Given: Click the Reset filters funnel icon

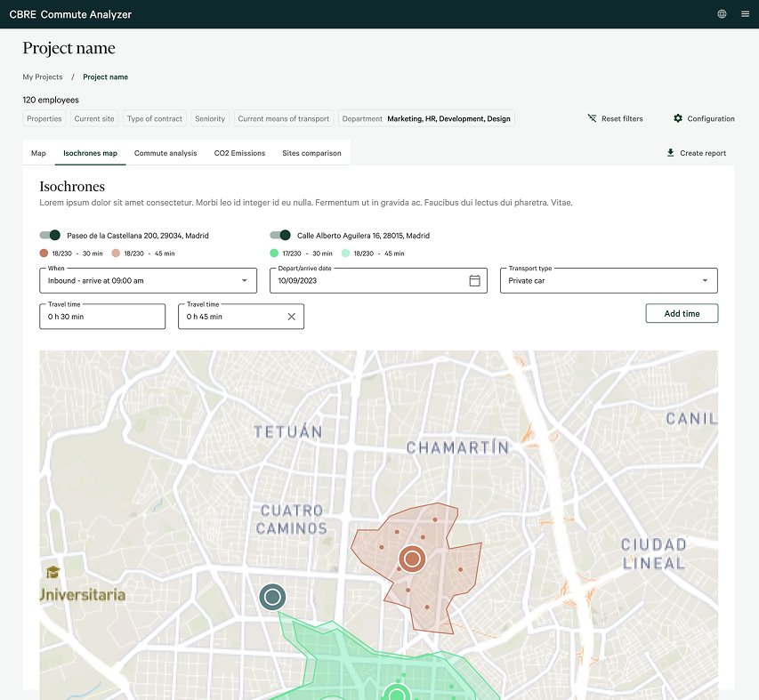Looking at the screenshot, I should [592, 118].
